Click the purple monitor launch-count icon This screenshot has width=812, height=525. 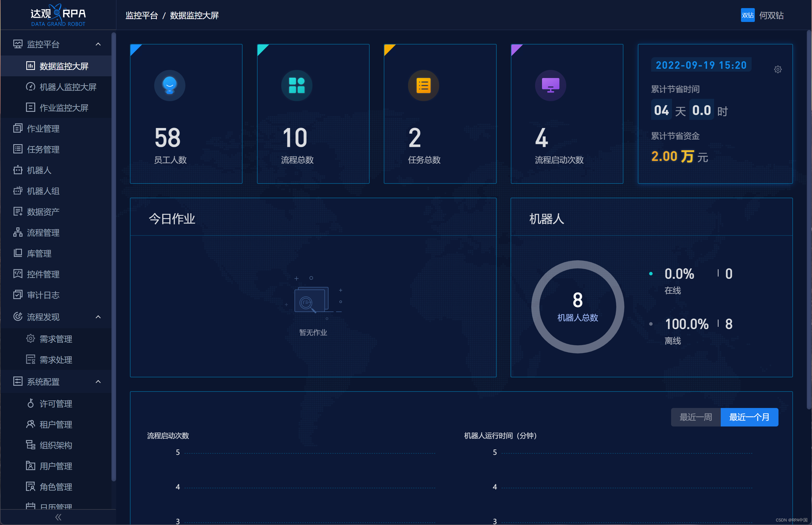pos(550,85)
